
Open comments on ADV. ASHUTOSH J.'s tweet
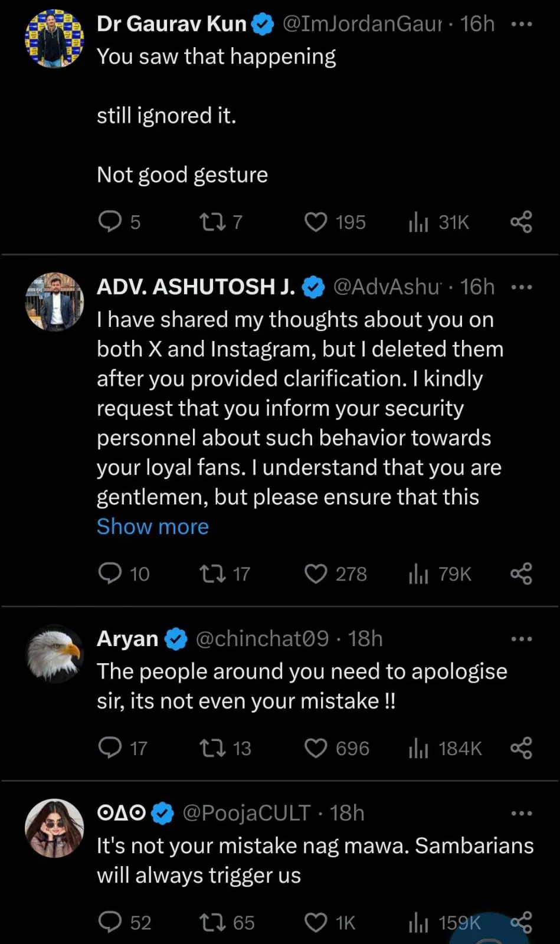pos(110,573)
